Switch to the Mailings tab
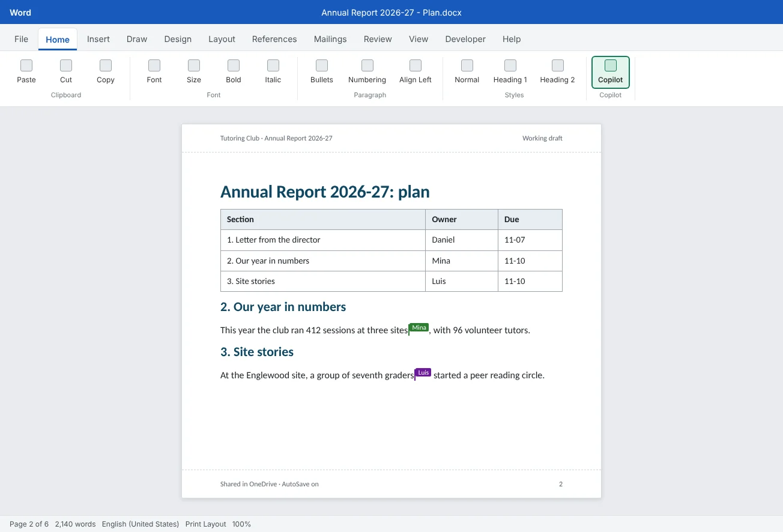 tap(330, 39)
